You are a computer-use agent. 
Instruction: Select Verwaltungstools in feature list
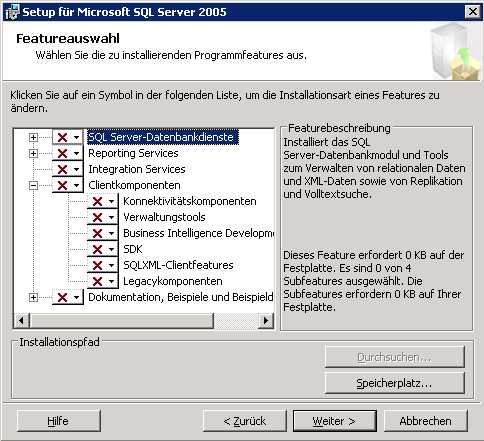pos(164,217)
